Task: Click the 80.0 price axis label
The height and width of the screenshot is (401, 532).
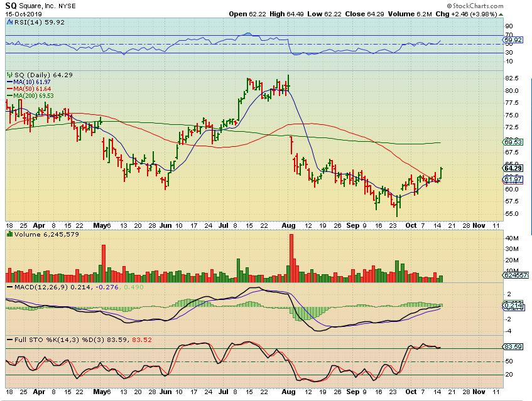Action: tap(512, 91)
